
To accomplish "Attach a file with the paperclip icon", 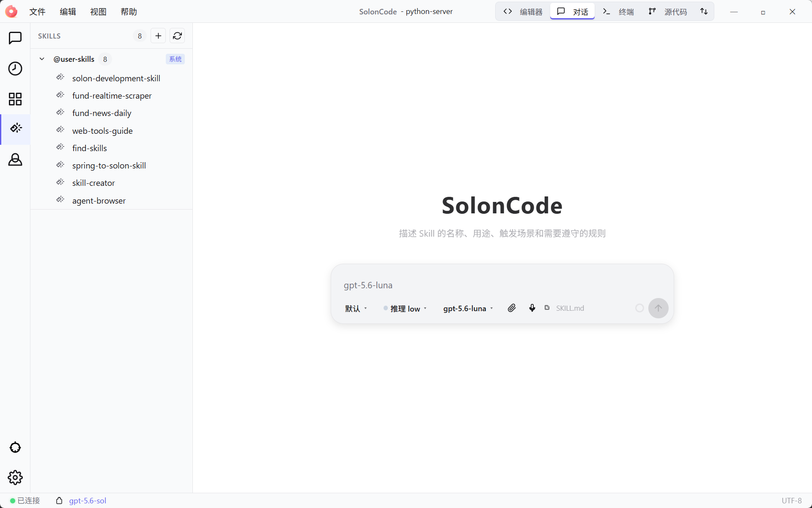I will [512, 308].
